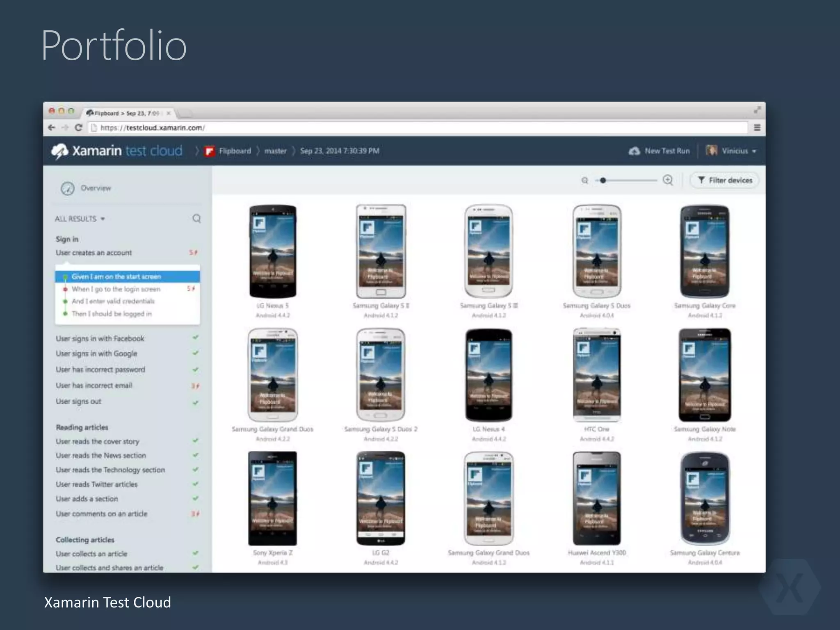Open the LG G2 device screenshot

tap(381, 498)
